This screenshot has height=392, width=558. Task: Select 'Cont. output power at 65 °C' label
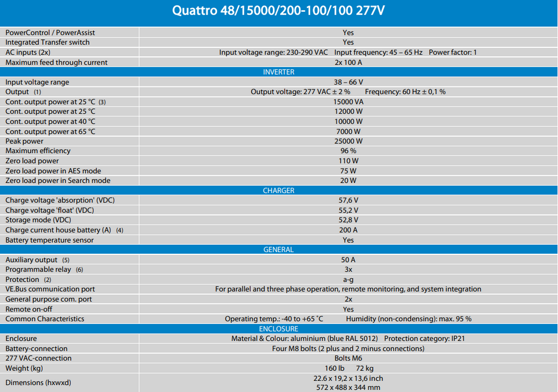coord(50,131)
